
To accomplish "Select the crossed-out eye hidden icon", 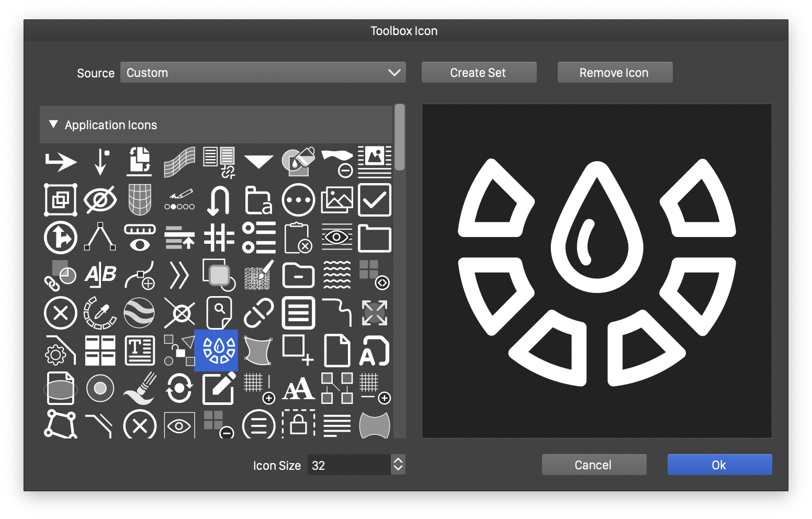I will click(x=100, y=200).
